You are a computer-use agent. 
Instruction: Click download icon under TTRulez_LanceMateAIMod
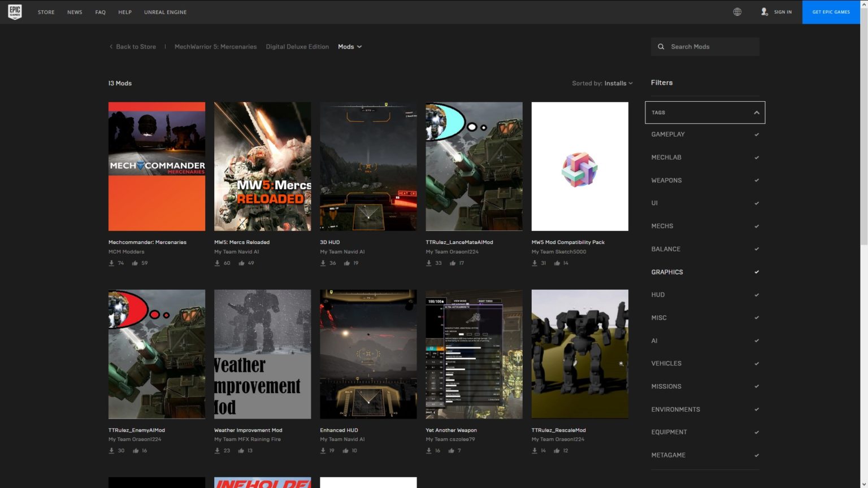(x=429, y=263)
